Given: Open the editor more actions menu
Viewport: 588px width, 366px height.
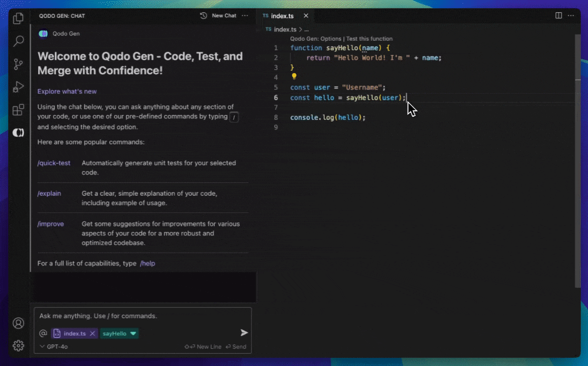Looking at the screenshot, I should point(571,15).
